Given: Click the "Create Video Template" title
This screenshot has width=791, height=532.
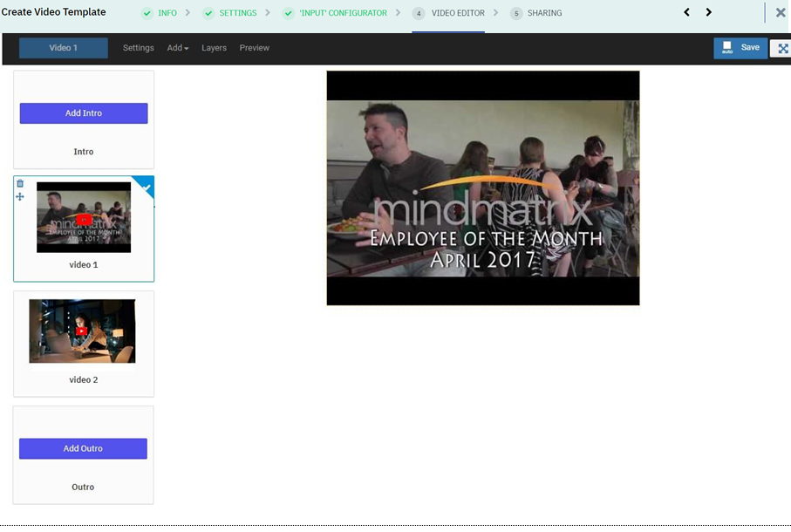Looking at the screenshot, I should tap(53, 12).
